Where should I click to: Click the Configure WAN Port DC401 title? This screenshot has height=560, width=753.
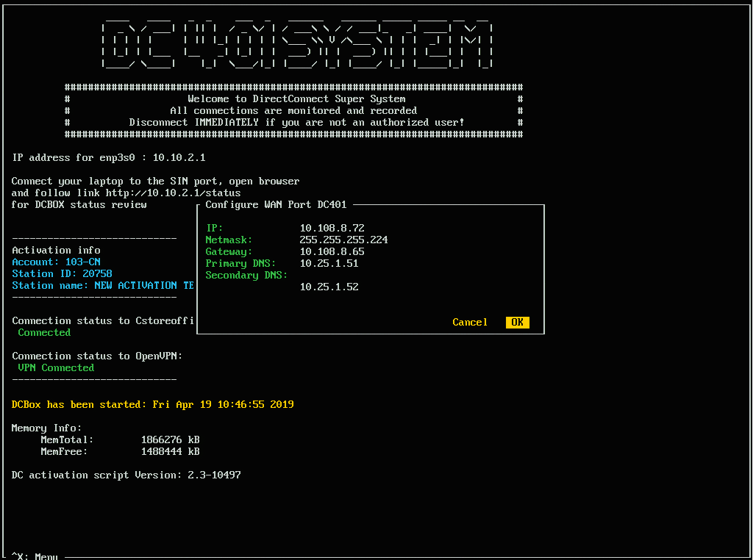coord(276,204)
